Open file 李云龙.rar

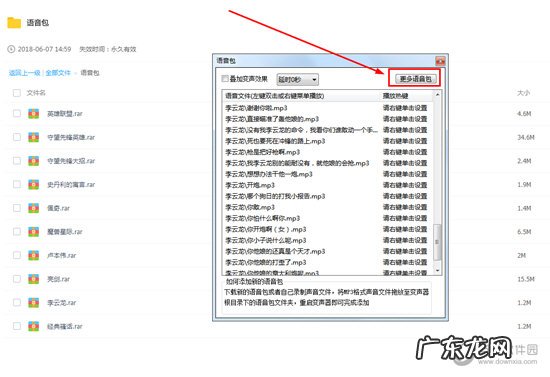[61, 303]
